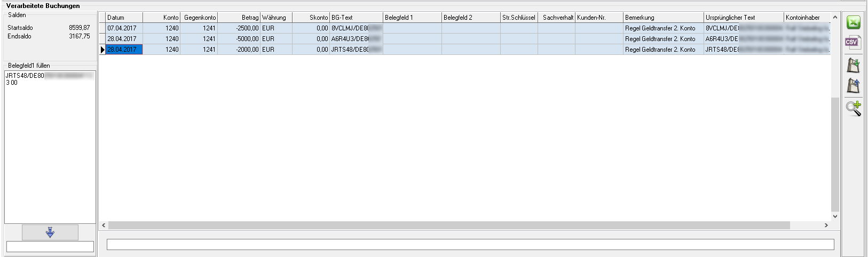Click the save icon with green arrow
This screenshot has width=868, height=257.
tap(853, 66)
